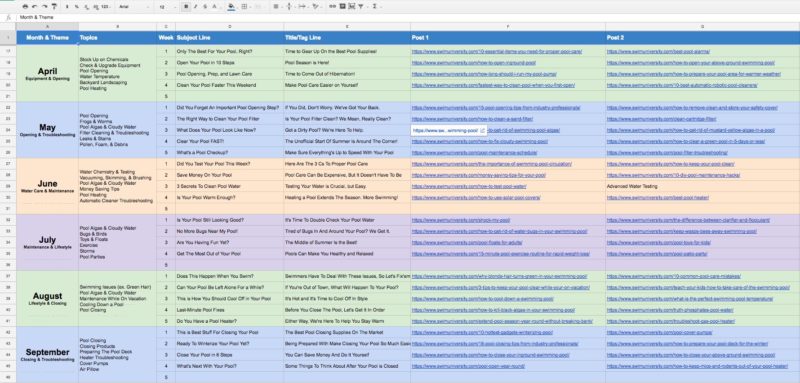Viewport: 800px width, 383px height.
Task: Select the Post 2 header cell
Action: (703, 38)
